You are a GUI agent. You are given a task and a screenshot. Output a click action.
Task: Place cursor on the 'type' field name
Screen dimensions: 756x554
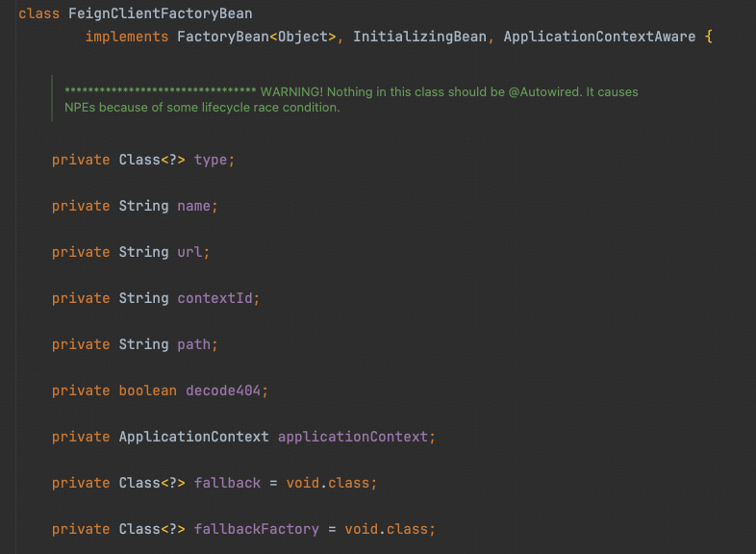[210, 160]
